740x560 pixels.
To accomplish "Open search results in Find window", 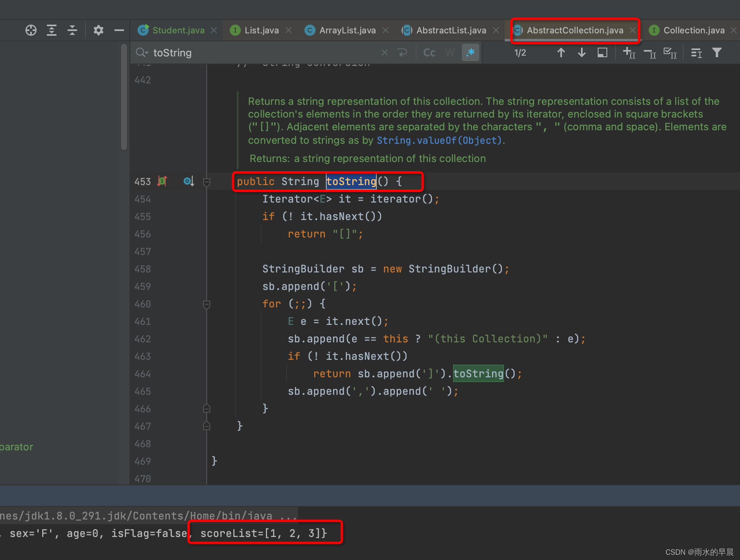I will pos(602,52).
